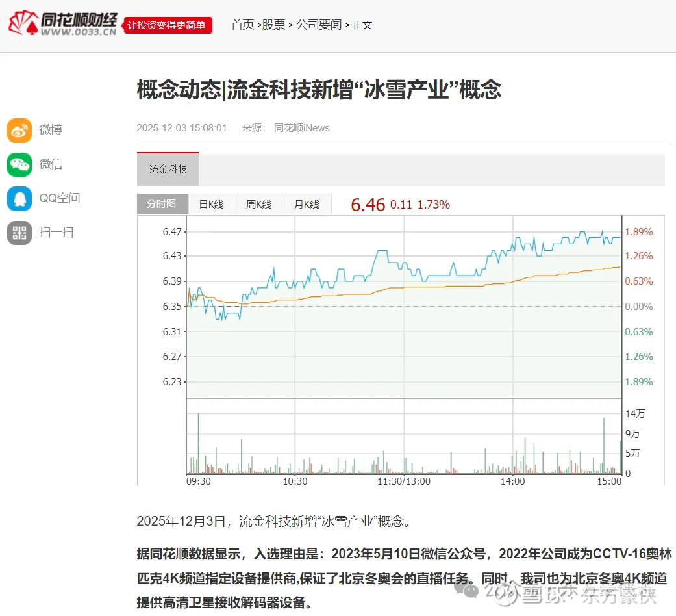Share via the WeChat icon

19,164
